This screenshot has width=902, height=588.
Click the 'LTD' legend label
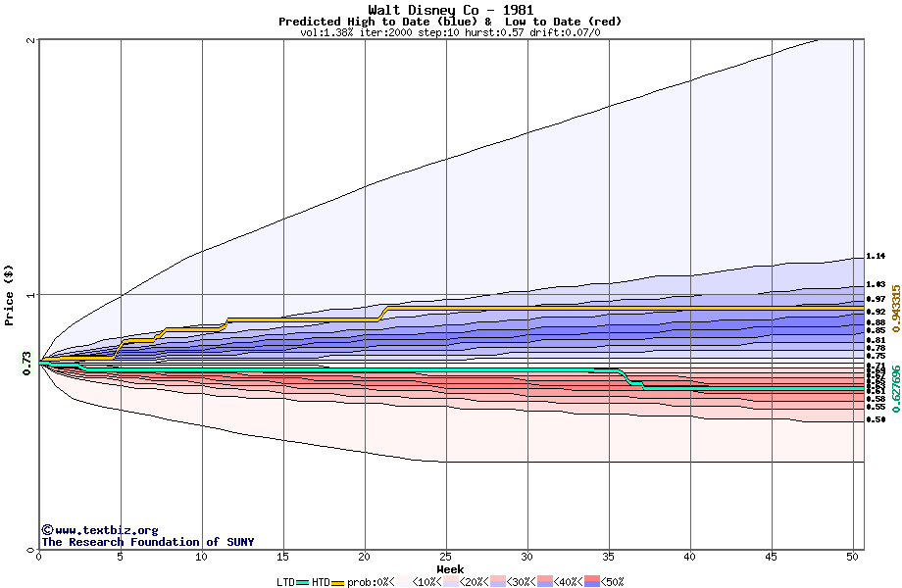click(285, 582)
